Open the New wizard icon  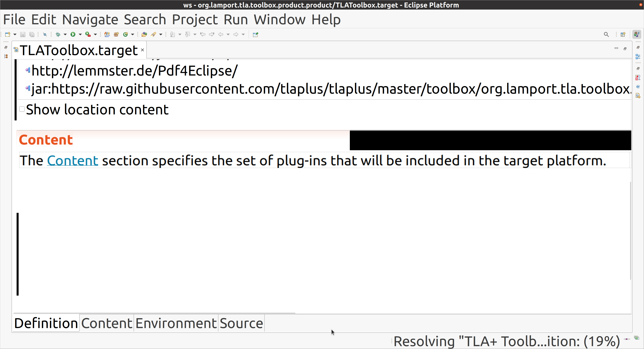[x=8, y=34]
